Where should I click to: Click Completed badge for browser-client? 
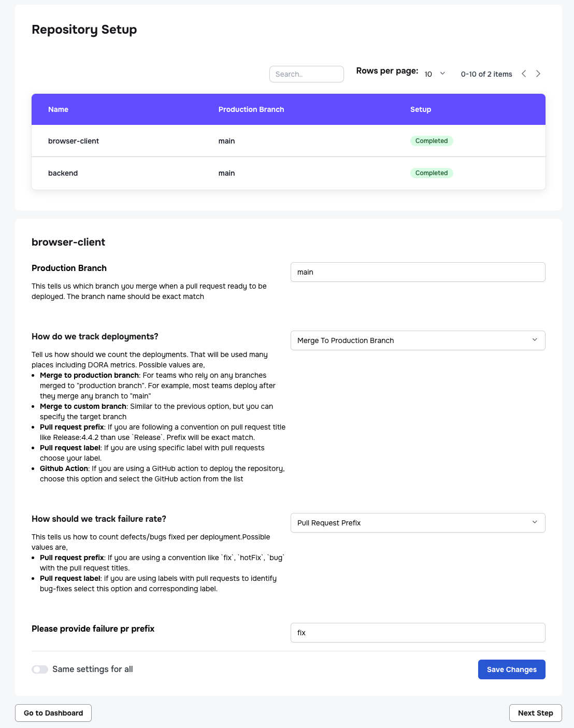432,141
